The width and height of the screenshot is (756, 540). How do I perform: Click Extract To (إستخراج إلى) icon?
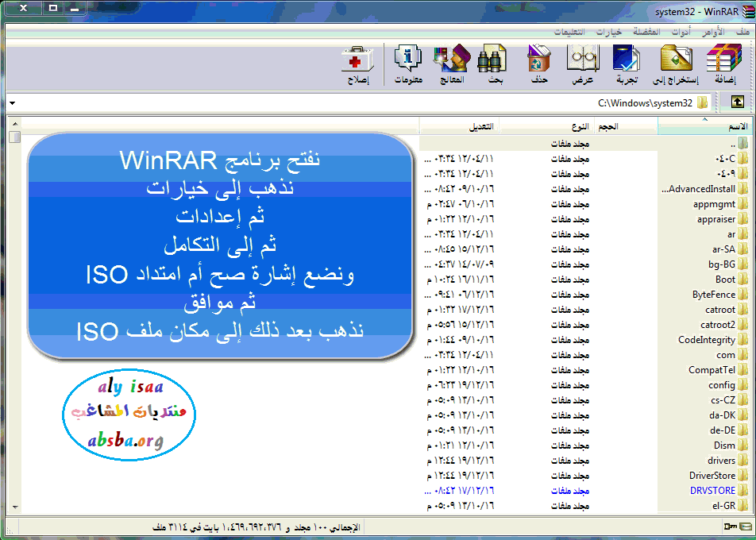pos(676,64)
